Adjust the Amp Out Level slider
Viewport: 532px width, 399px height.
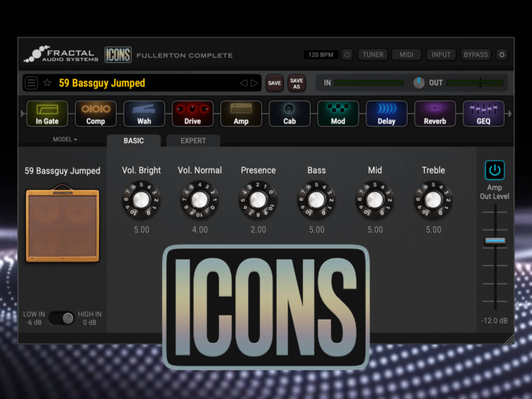click(x=495, y=240)
